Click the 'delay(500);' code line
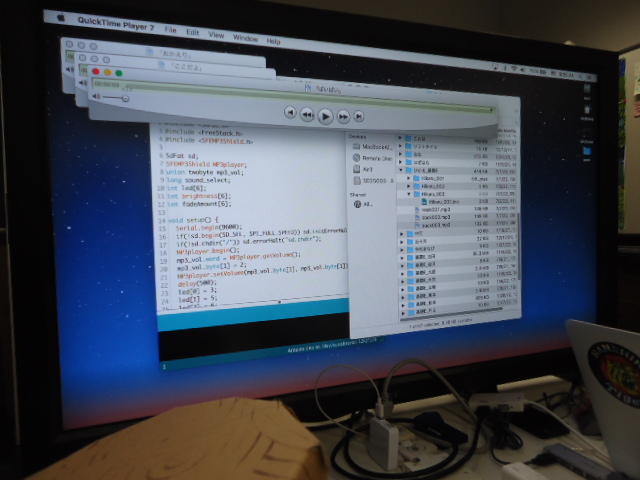640x480 pixels. 198,282
